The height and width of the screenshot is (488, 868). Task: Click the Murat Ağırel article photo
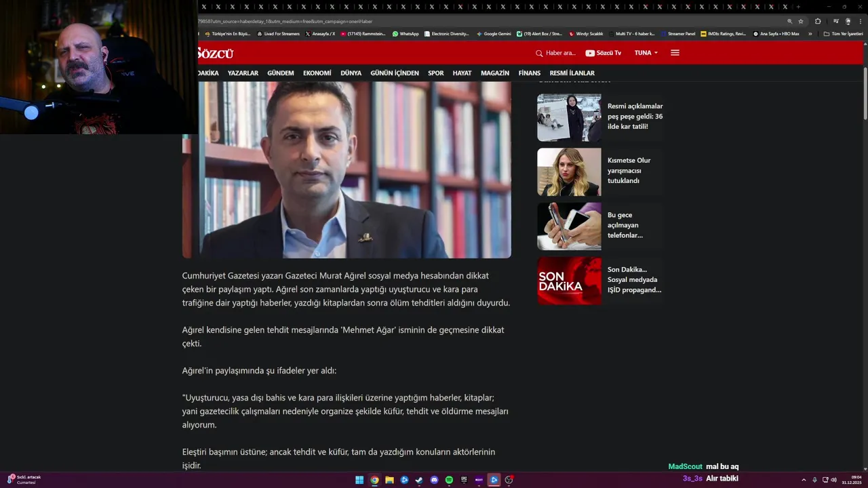click(x=347, y=169)
